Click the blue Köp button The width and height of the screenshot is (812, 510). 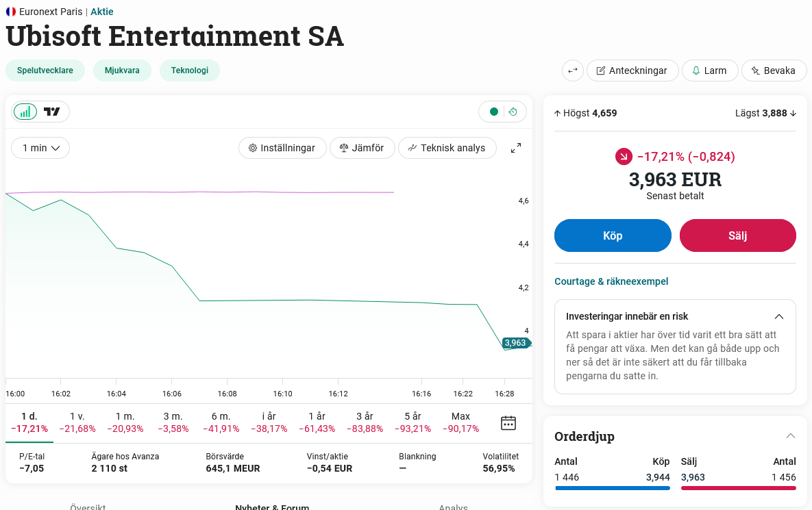(x=613, y=235)
